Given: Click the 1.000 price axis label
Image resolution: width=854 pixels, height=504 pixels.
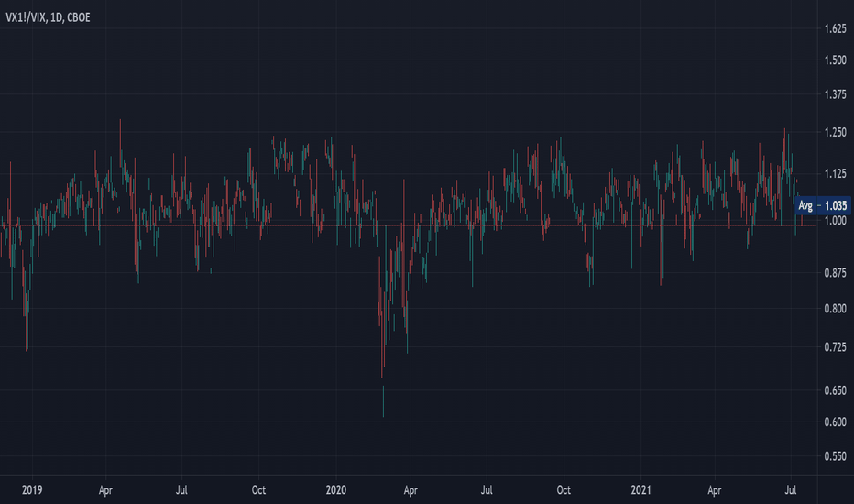Looking at the screenshot, I should 836,221.
